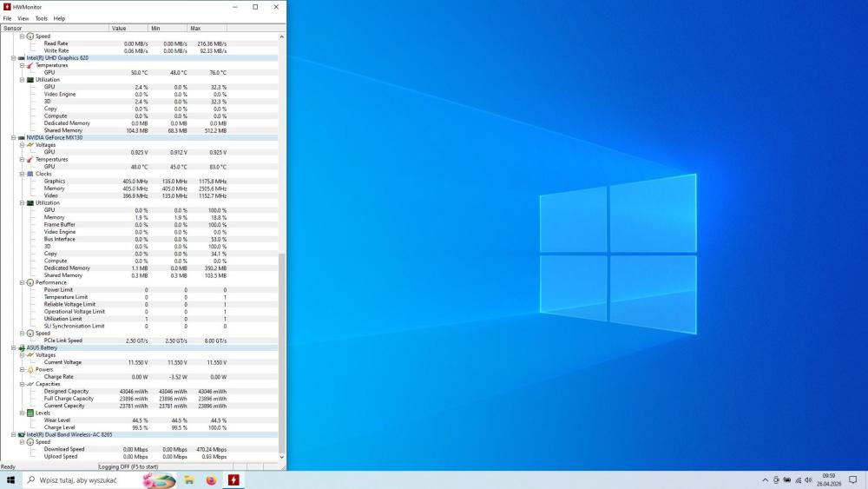
Task: Open File Explorer from the taskbar
Action: (189, 480)
